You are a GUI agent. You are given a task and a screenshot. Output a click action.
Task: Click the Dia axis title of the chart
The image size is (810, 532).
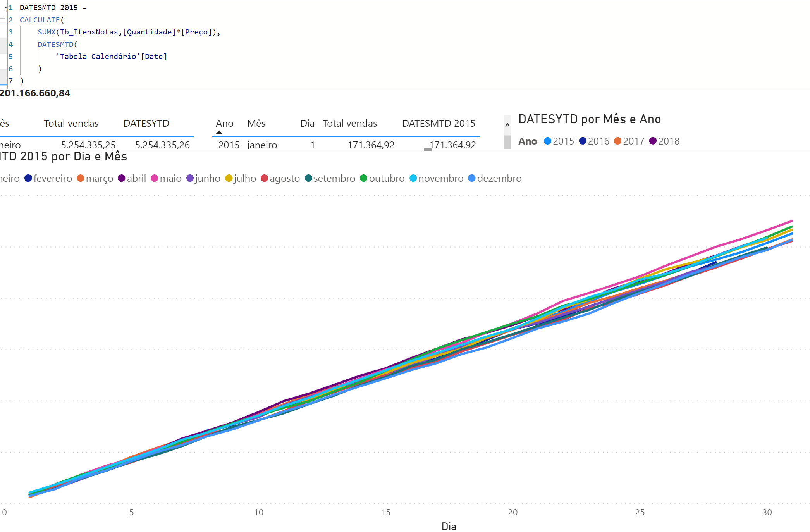pos(449,526)
